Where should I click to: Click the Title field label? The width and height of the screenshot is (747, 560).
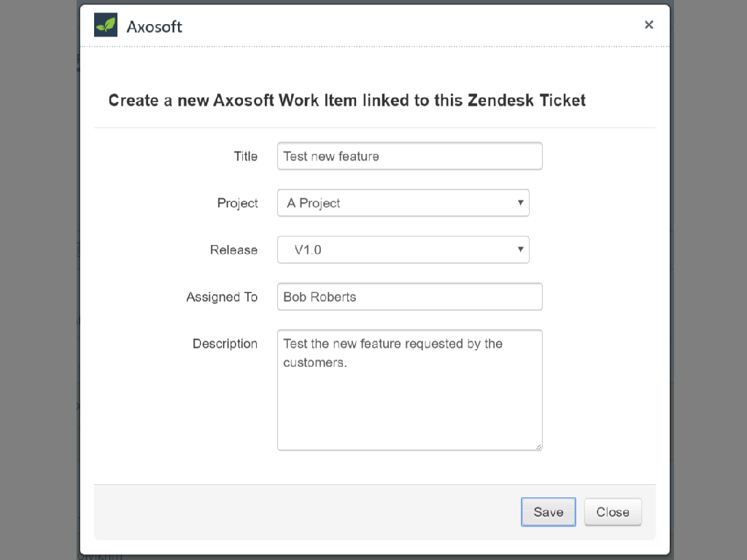[245, 156]
